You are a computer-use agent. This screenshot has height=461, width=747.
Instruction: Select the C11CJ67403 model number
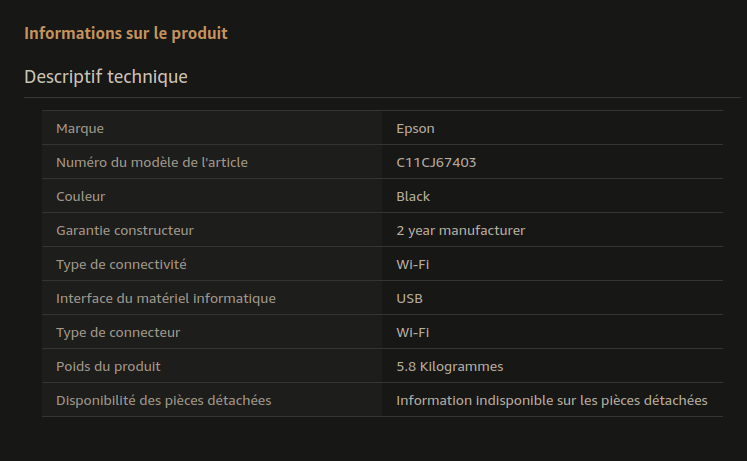(x=436, y=162)
